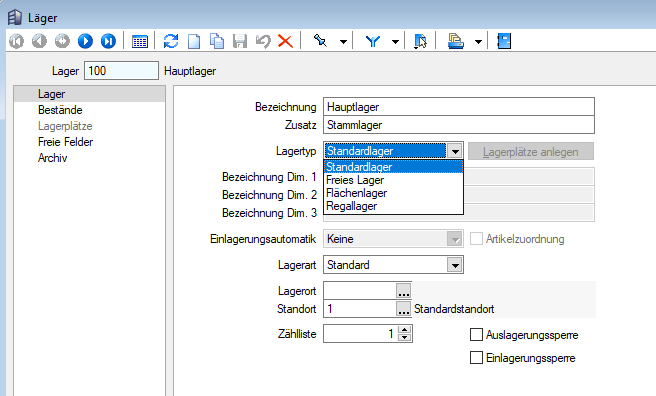The height and width of the screenshot is (396, 656).
Task: Choose Regallager from the list
Action: click(393, 206)
